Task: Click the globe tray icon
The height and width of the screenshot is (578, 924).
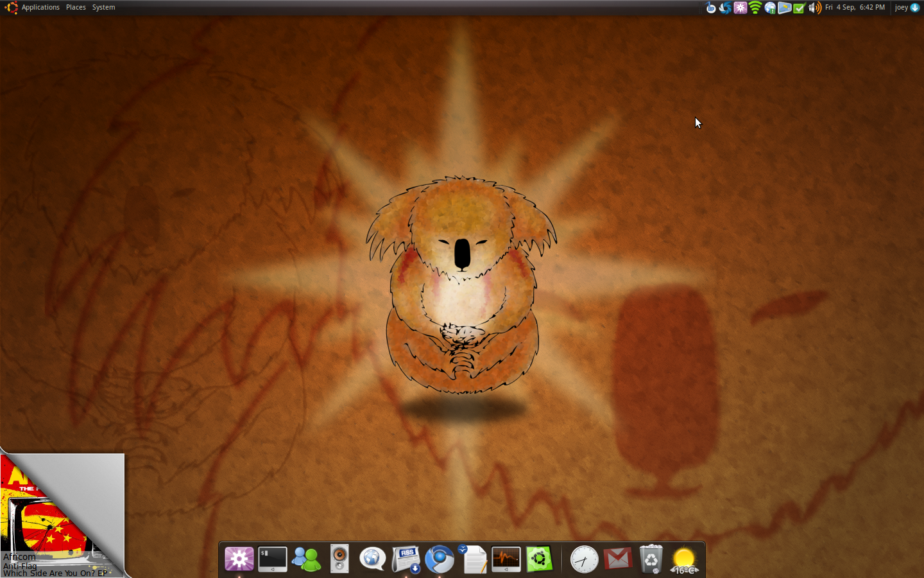Action: click(x=770, y=8)
